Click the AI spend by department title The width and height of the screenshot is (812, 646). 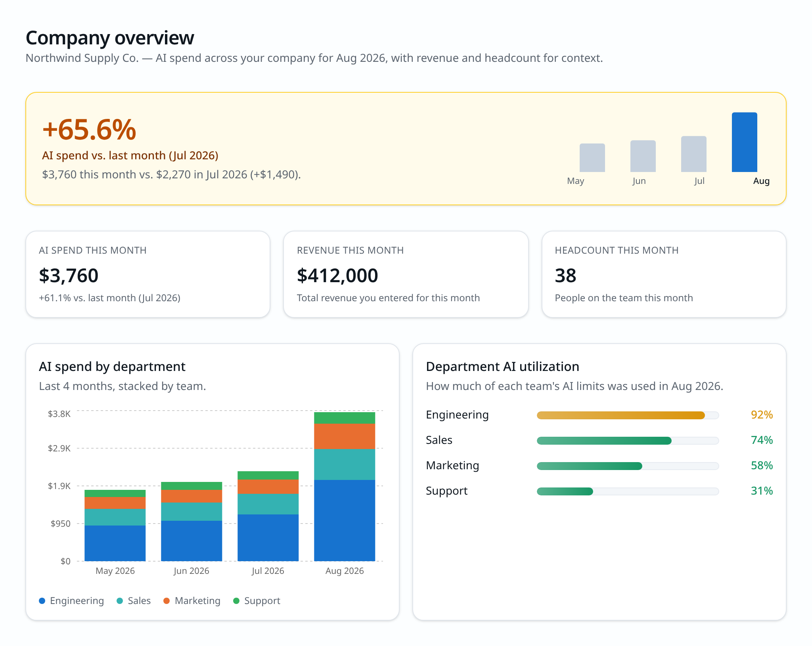tap(112, 367)
